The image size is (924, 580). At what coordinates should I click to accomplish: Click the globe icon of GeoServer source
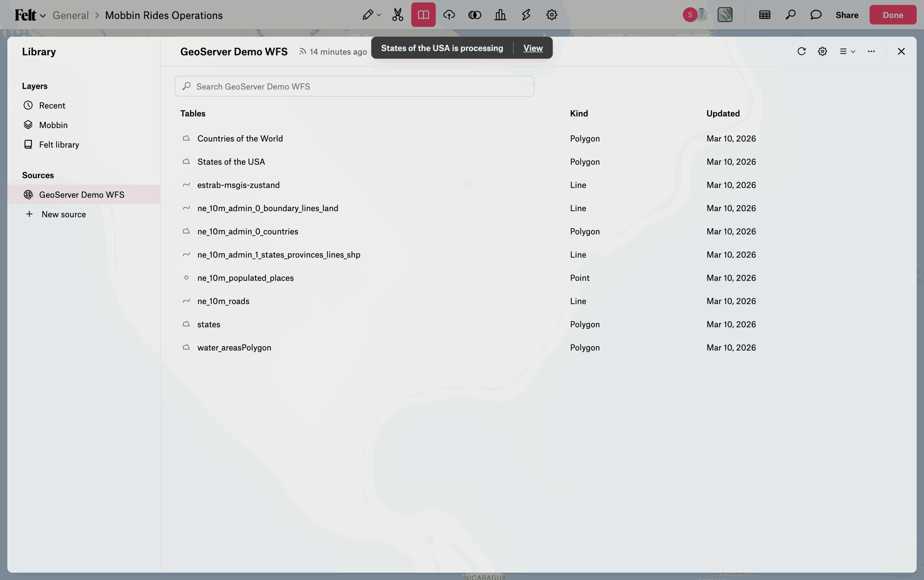click(x=28, y=194)
